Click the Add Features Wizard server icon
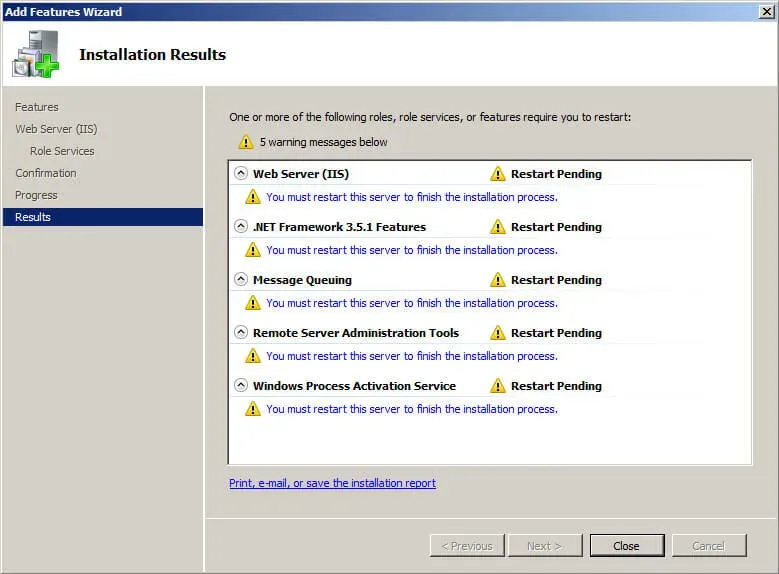Screen dimensions: 779x574 [36, 54]
